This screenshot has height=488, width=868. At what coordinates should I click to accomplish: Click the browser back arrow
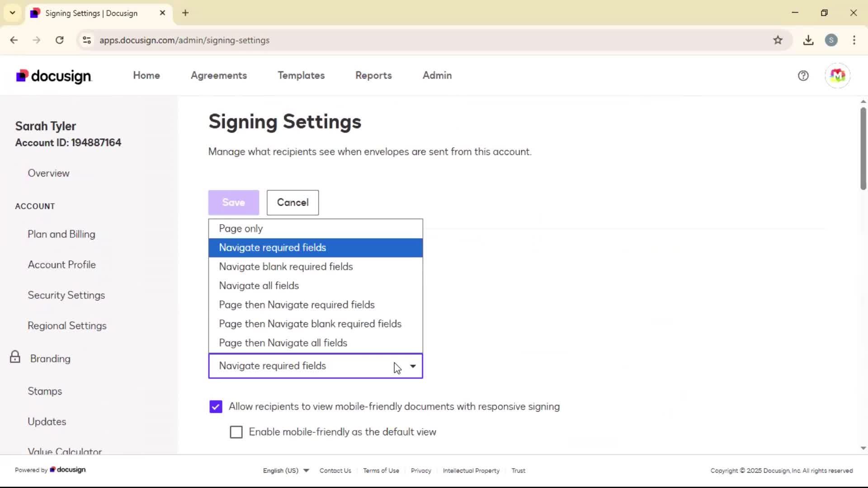click(14, 40)
